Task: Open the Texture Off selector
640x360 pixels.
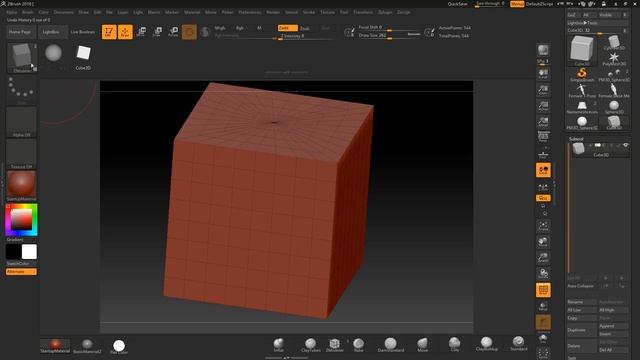Action: (21, 154)
